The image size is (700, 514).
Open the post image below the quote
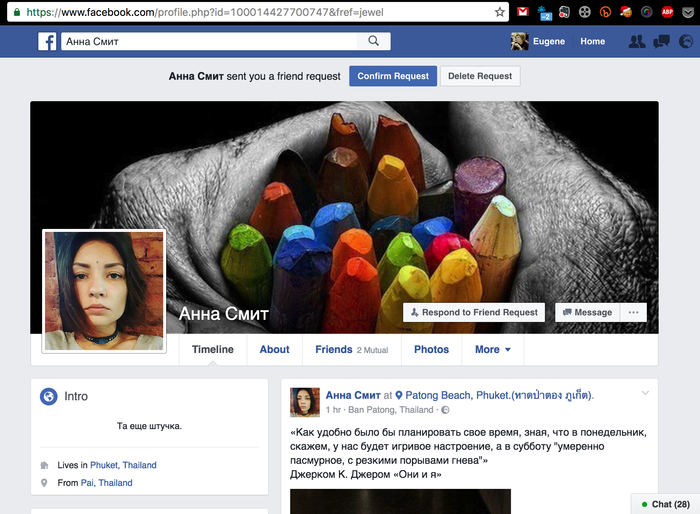[400, 501]
